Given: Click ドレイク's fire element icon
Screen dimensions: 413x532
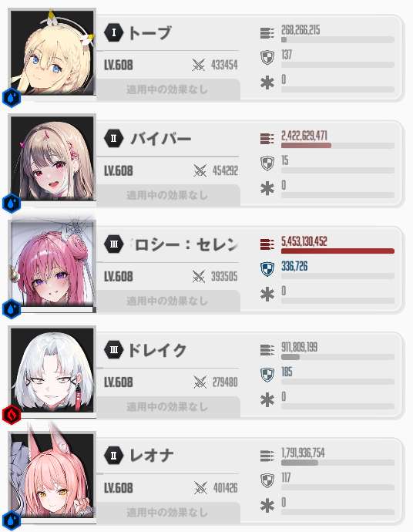Looking at the screenshot, I should (x=12, y=414).
